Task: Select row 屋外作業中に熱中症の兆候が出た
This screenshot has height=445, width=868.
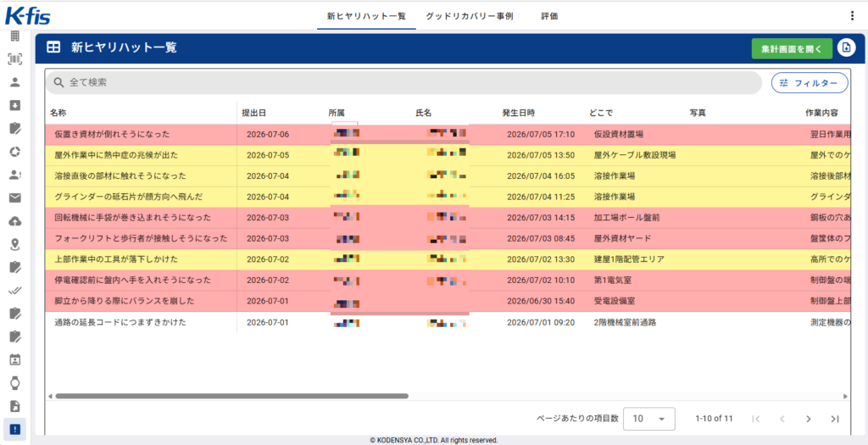Action: (x=448, y=155)
